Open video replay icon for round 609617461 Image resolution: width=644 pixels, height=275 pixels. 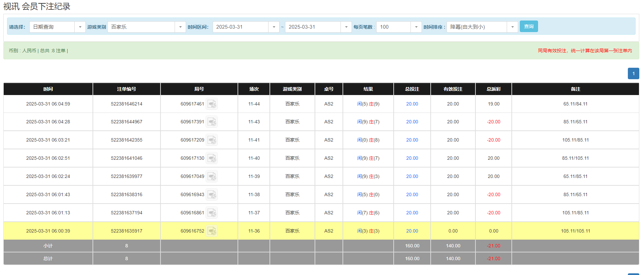pyautogui.click(x=212, y=104)
